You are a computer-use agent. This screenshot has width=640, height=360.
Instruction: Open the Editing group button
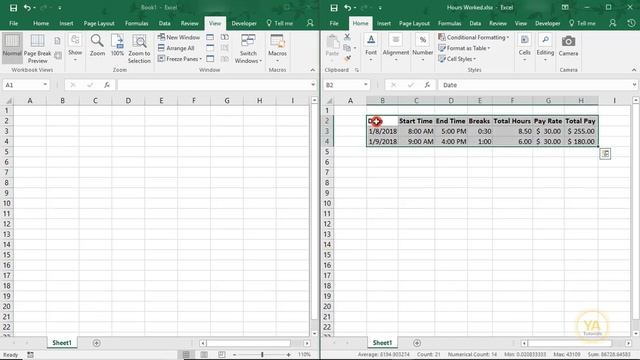tap(545, 48)
